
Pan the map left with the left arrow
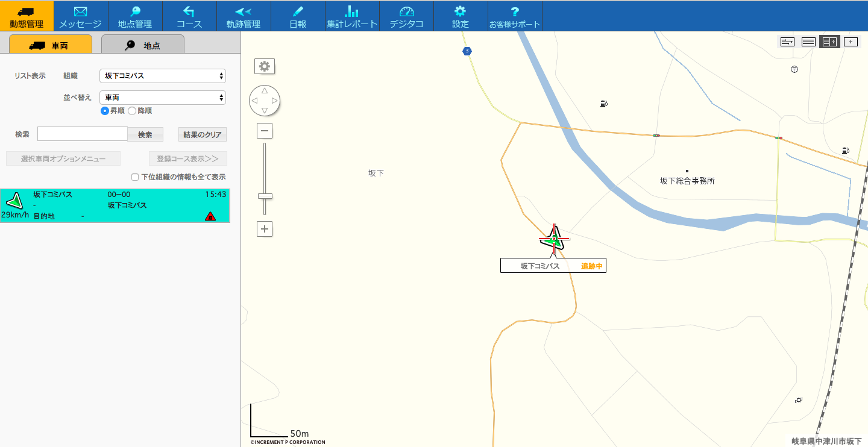click(x=254, y=101)
